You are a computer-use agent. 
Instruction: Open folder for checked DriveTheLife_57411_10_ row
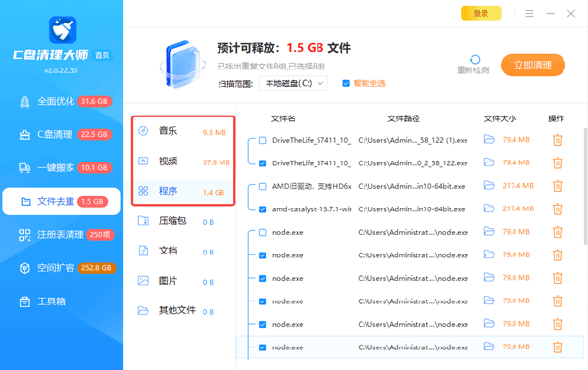pos(489,162)
